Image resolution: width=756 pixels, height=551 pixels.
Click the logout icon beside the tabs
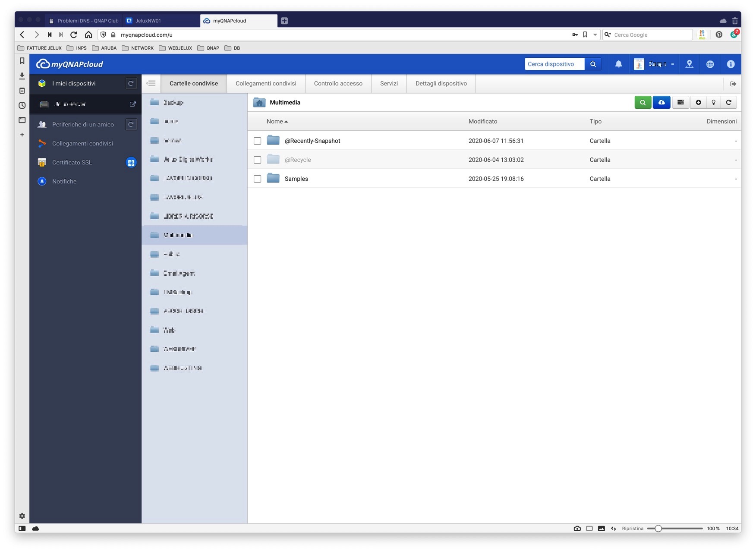[x=733, y=84]
